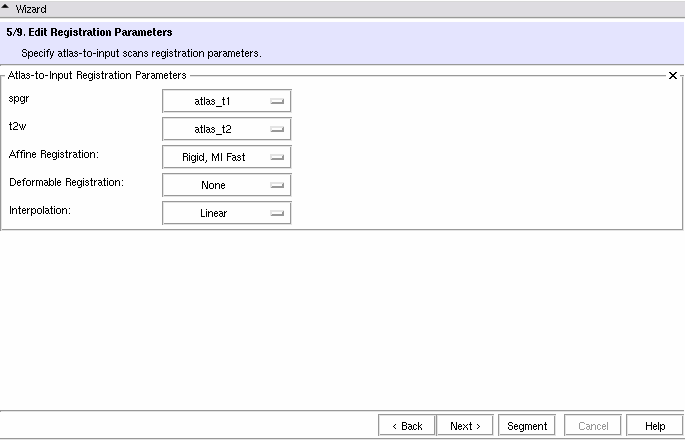This screenshot has height=440, width=685.
Task: Close the Atlas-to-Input Registration Parameters frame
Action: [x=672, y=76]
